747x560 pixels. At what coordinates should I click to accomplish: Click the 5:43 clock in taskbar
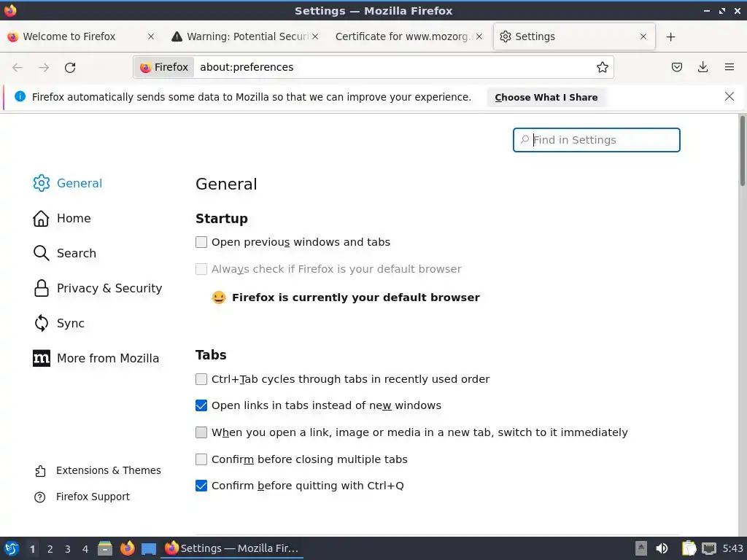(x=732, y=548)
